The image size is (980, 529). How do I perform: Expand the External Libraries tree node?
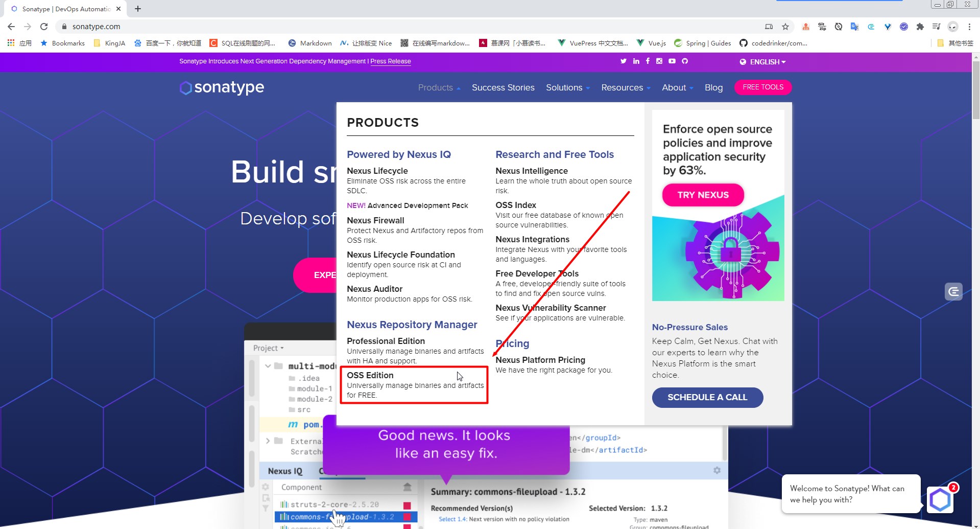268,441
